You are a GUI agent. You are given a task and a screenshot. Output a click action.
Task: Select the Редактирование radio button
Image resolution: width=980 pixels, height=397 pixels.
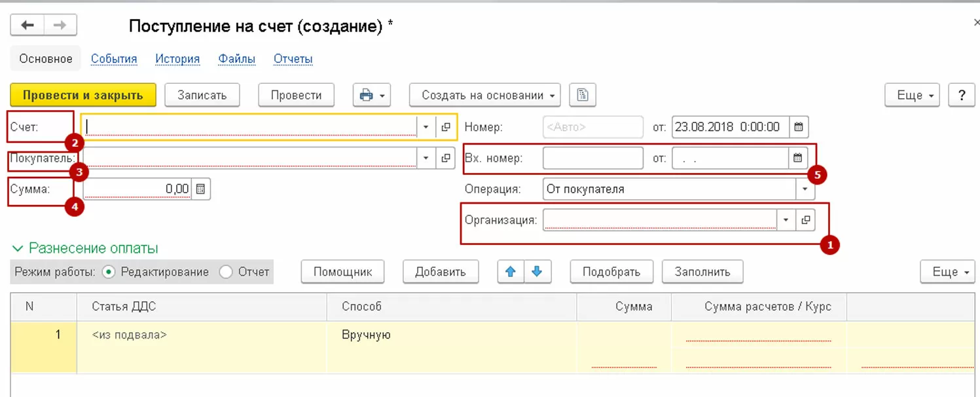coord(109,272)
